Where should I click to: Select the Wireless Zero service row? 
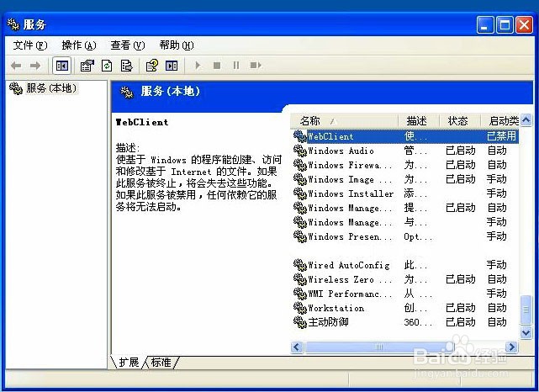(x=405, y=279)
